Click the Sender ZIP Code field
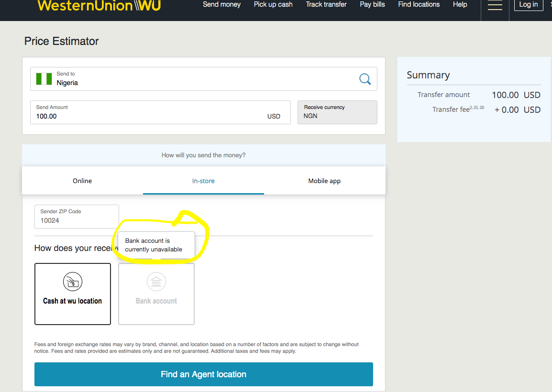This screenshot has width=552, height=392. (x=77, y=217)
